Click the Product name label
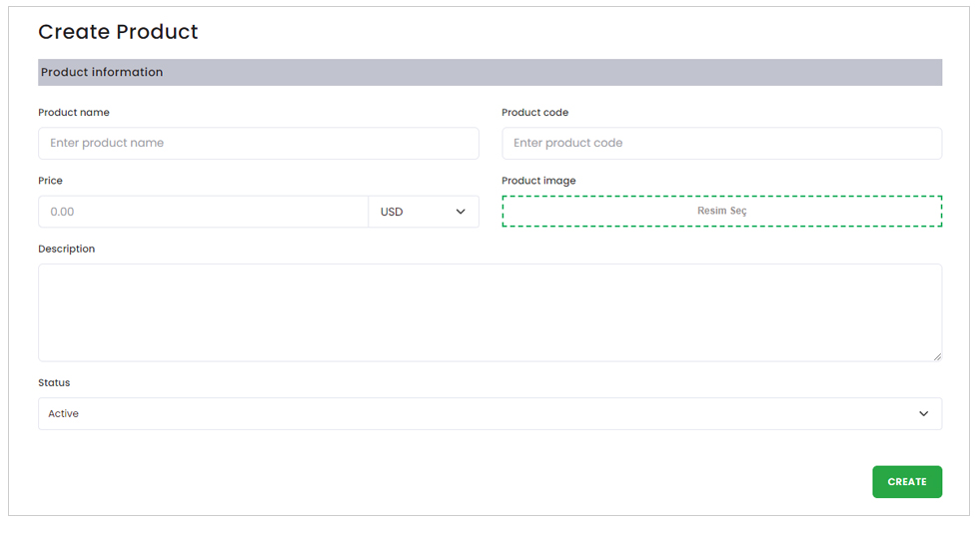 point(74,113)
